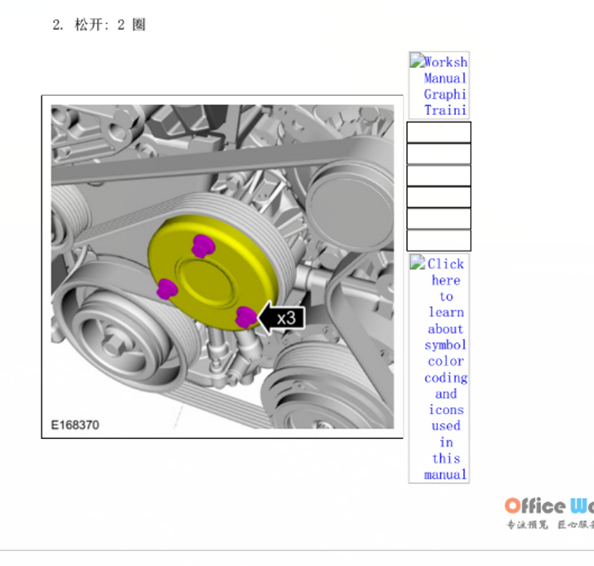Select the figure code E168370
Screen dimensions: 594x566
coord(75,425)
